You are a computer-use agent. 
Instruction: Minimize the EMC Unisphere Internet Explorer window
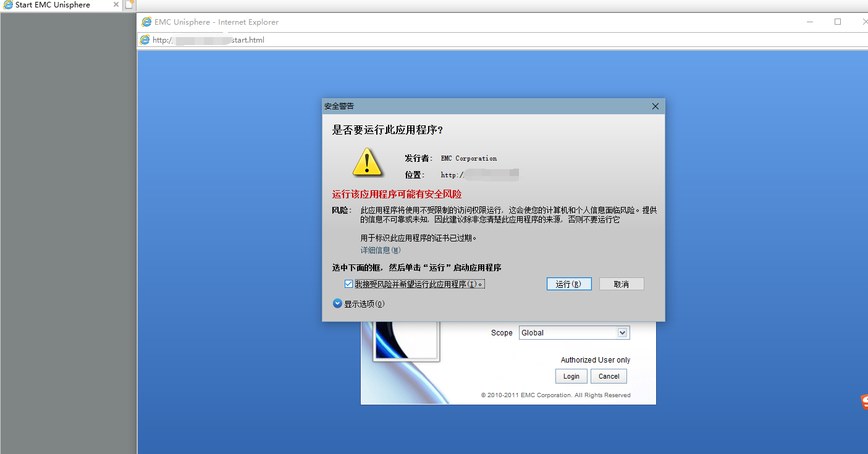tap(810, 22)
